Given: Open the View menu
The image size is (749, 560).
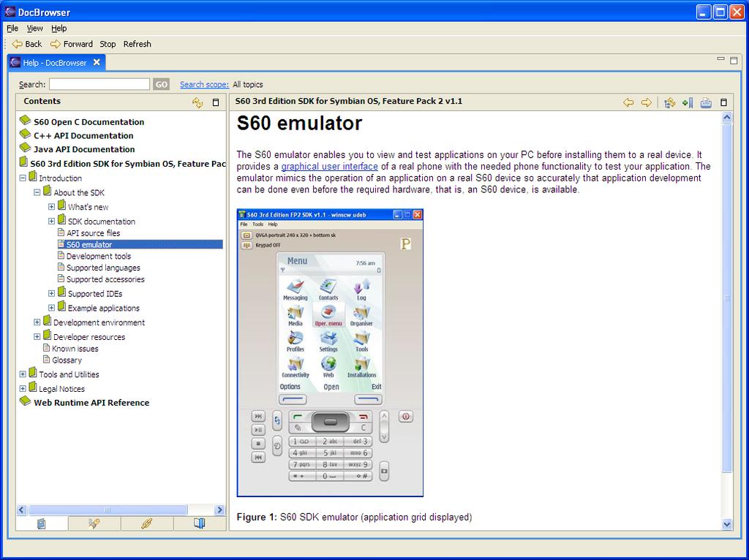Looking at the screenshot, I should tap(34, 29).
